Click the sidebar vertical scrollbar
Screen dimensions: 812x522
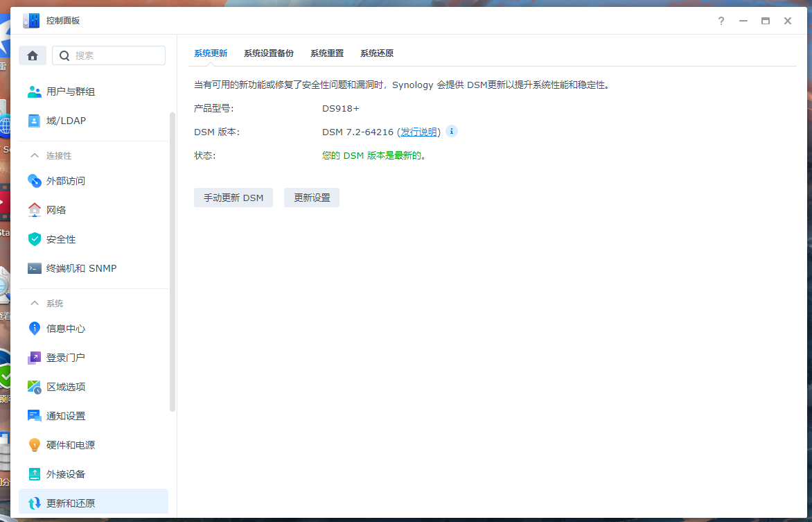[173, 262]
